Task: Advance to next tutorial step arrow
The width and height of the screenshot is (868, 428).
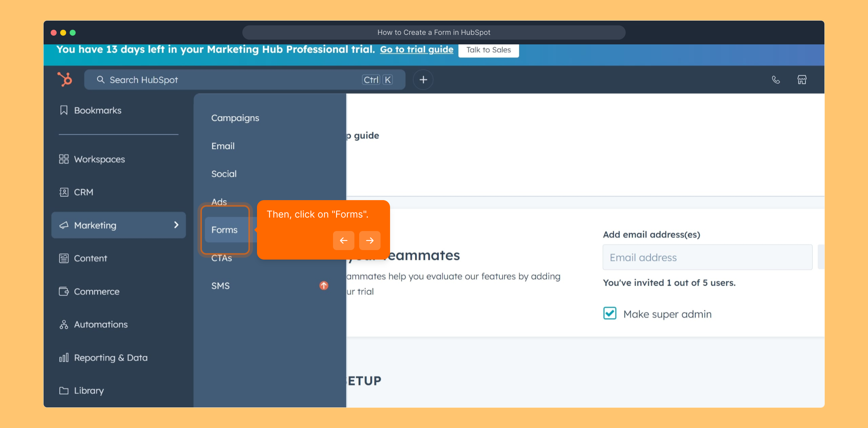Action: tap(369, 241)
